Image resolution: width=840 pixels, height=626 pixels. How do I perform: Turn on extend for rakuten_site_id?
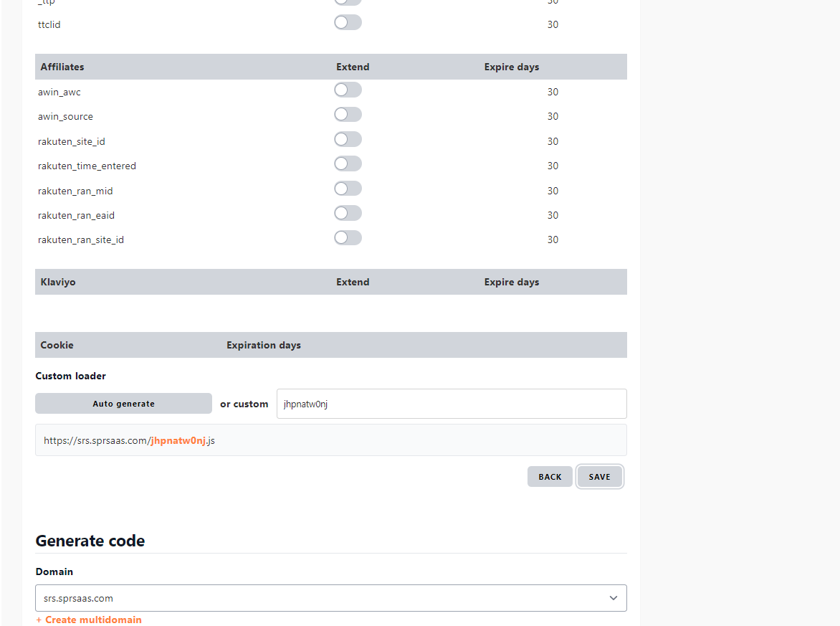click(348, 139)
